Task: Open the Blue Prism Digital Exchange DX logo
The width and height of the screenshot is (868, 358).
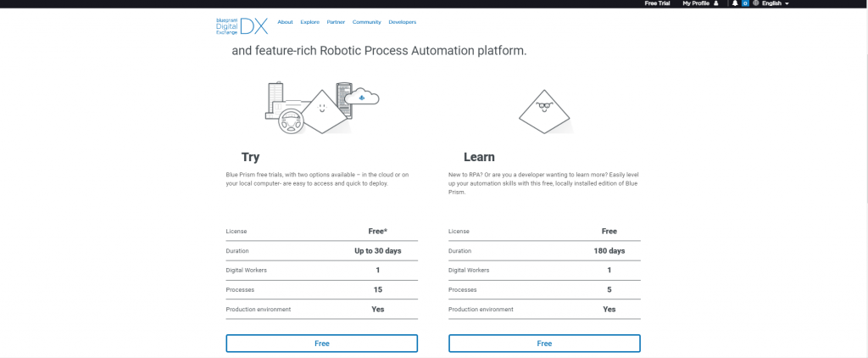Action: click(242, 26)
